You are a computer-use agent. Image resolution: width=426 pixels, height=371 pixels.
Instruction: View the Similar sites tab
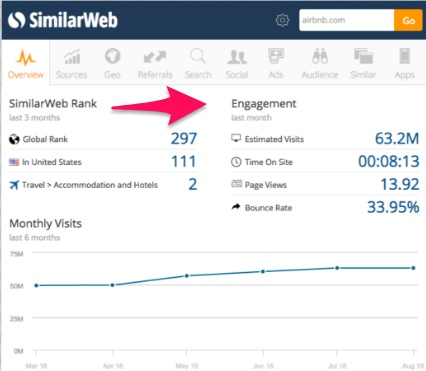coord(363,64)
